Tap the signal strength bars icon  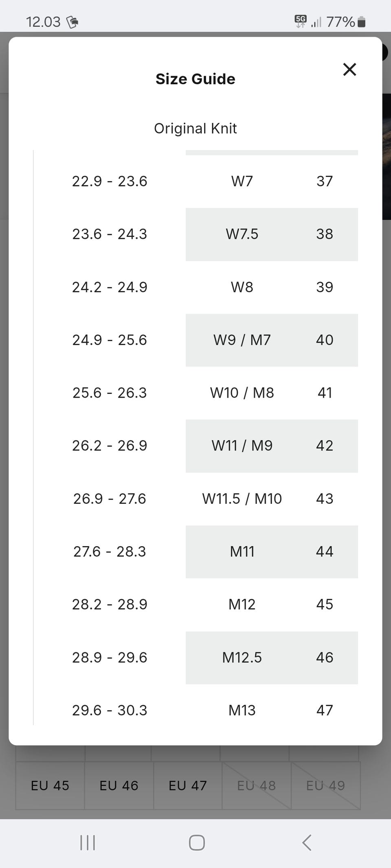[316, 22]
